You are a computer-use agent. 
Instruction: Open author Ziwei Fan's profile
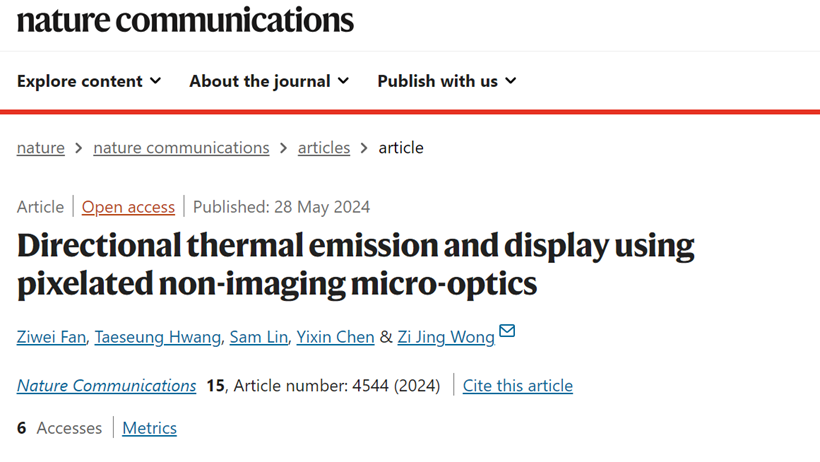[x=50, y=337]
